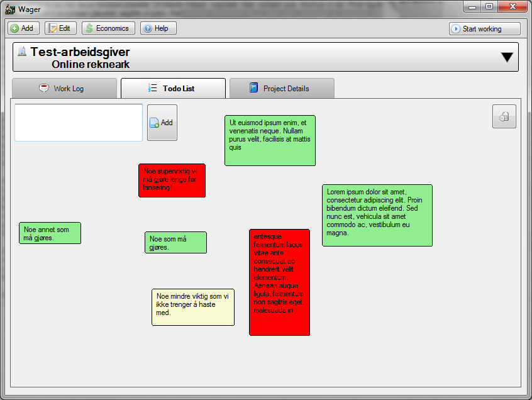
Task: Select red note 'Noe superviktig vi må gjøre'
Action: (x=172, y=181)
